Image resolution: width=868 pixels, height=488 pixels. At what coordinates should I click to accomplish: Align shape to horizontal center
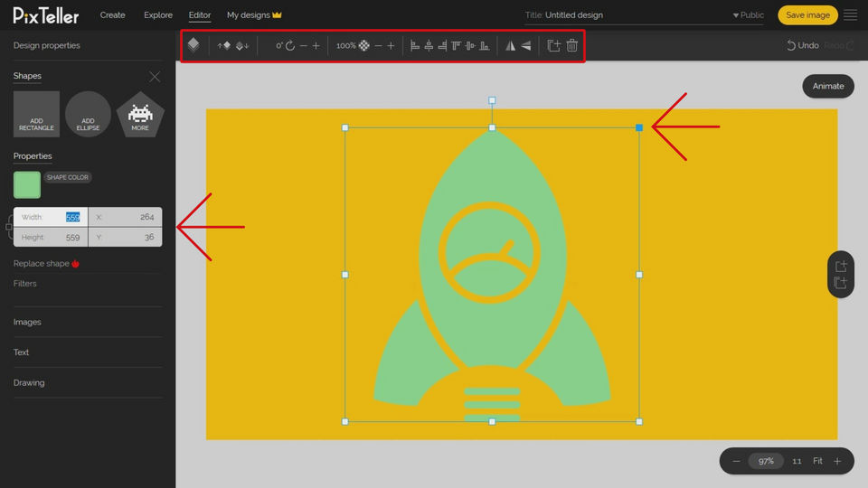pos(429,45)
